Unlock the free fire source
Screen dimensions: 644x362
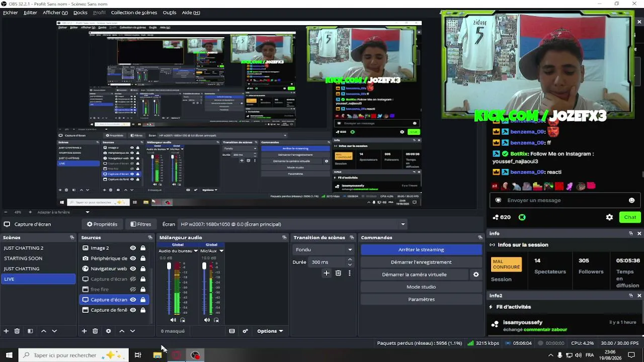coord(143,289)
